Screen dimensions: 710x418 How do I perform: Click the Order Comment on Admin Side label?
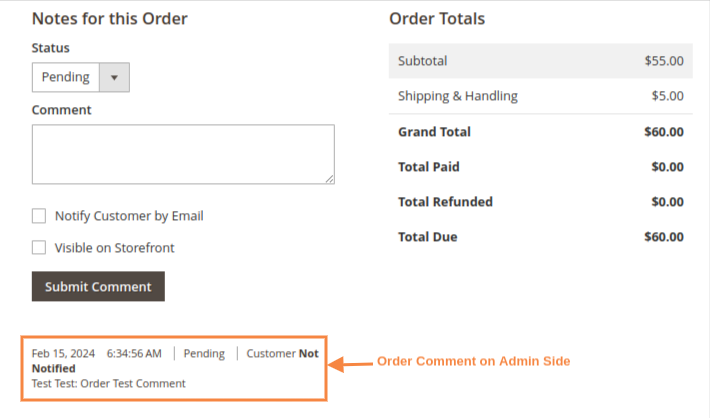[x=473, y=361]
